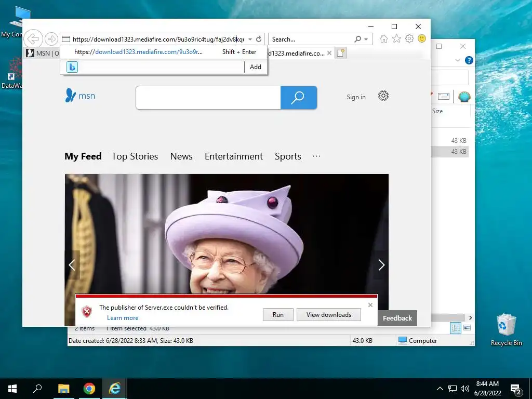The width and height of the screenshot is (532, 399).
Task: Open the Action Center notifications icon
Action: tap(516, 389)
